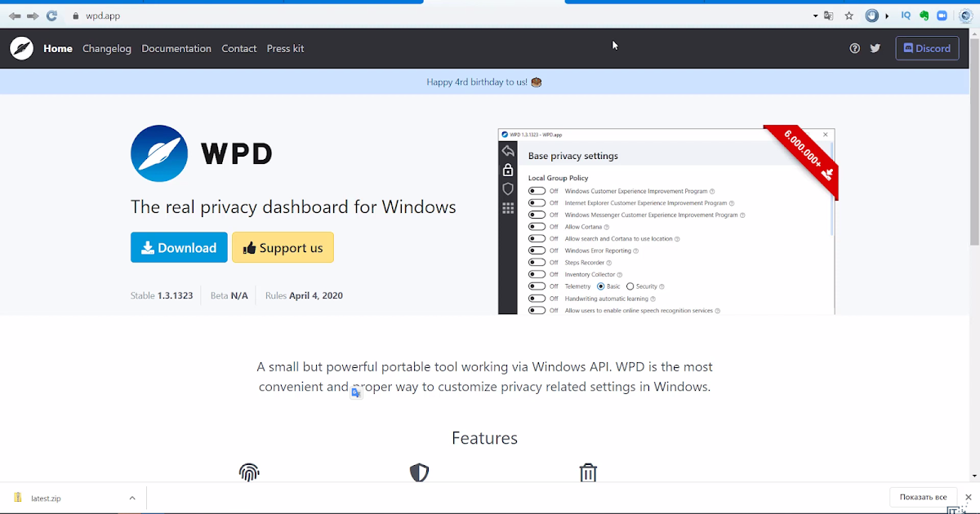The image size is (980, 514).
Task: Open the Twitter bird icon
Action: point(875,48)
